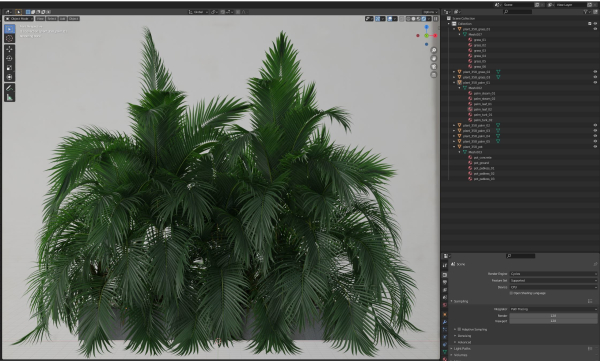Switch perspective/orthographic with the grid button

coord(434,75)
